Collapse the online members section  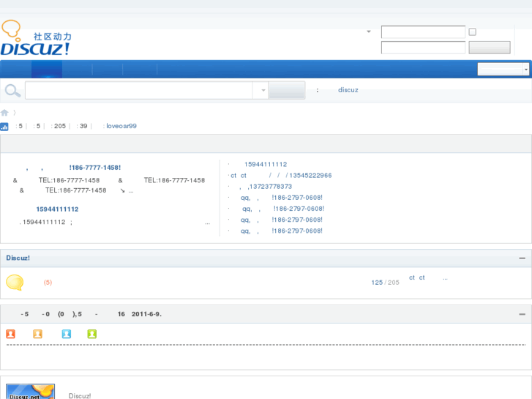point(522,314)
